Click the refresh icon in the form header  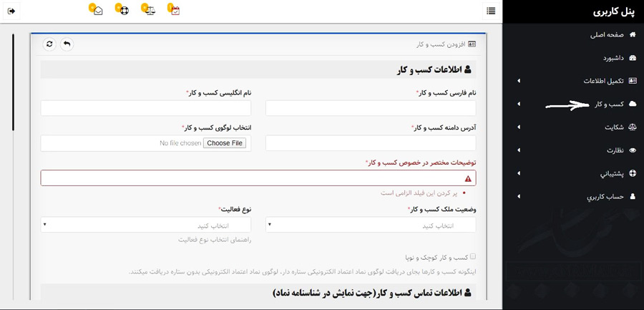pos(49,44)
